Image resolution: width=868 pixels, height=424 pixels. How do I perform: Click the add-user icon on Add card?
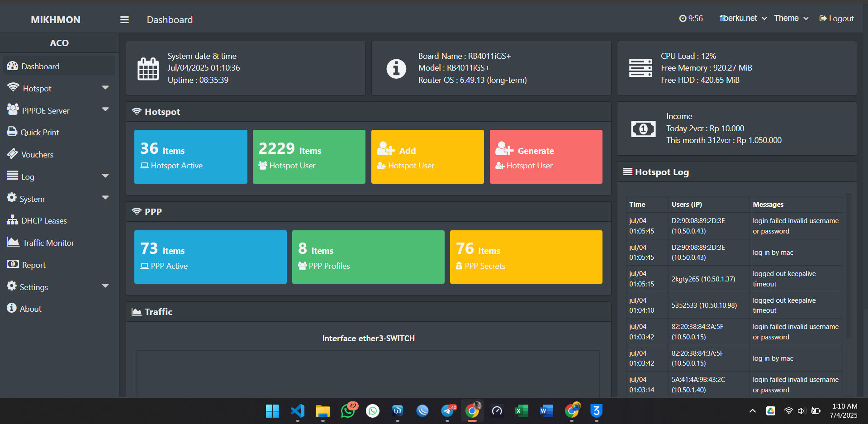(386, 148)
